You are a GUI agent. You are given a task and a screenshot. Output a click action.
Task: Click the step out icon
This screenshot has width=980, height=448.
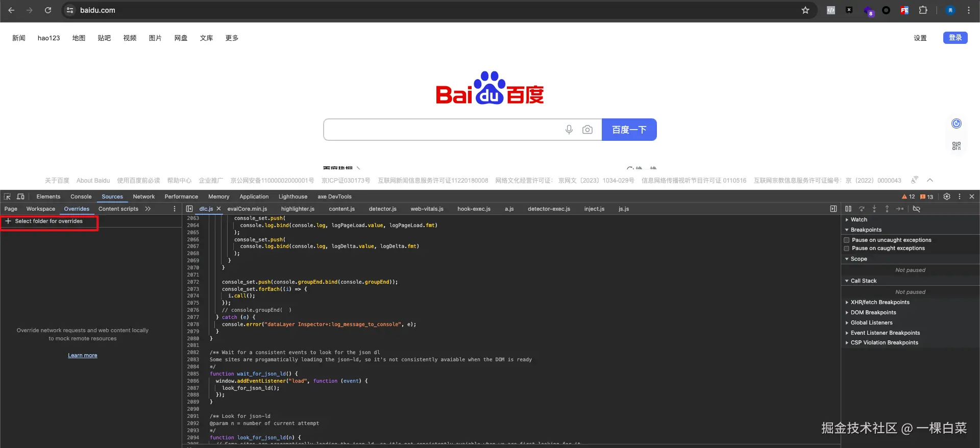pos(887,209)
